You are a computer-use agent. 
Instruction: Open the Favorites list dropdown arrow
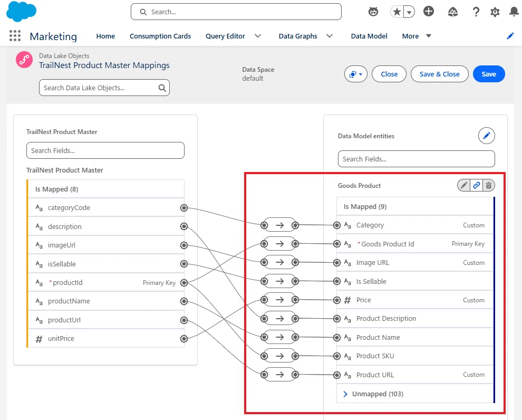409,12
